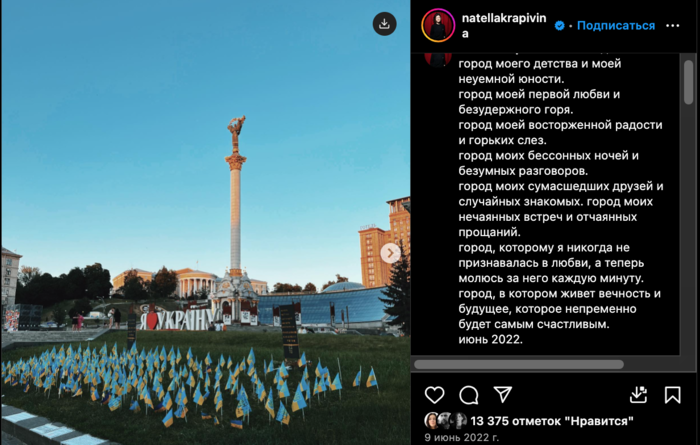Click the profile avatar with story ring

pos(438,25)
